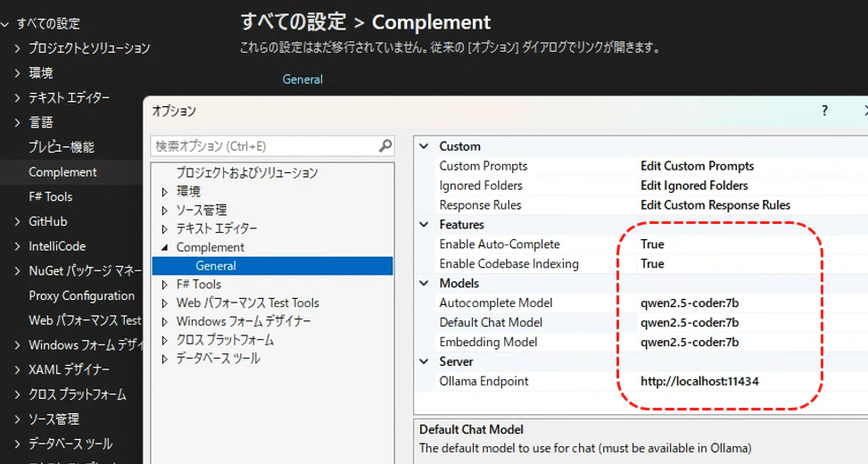Click the Ollama Endpoint URL value
Viewport: 868px width, 464px height.
pos(699,381)
